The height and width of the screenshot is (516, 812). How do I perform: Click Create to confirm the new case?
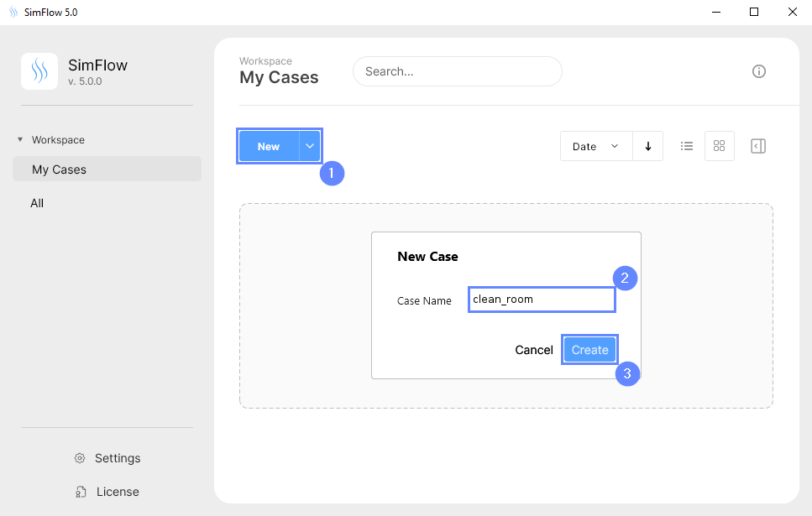pyautogui.click(x=589, y=350)
